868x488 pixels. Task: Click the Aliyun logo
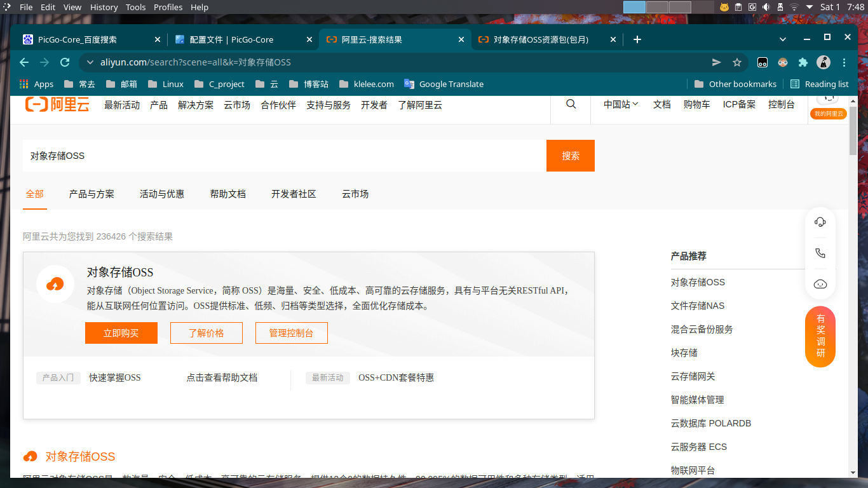pyautogui.click(x=57, y=105)
